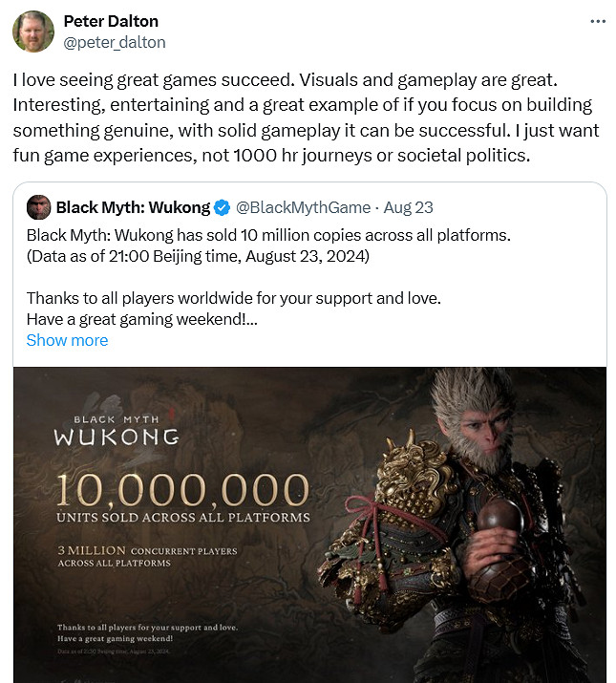Open Peter Dalton's display name link
The height and width of the screenshot is (683, 616).
pos(111,21)
